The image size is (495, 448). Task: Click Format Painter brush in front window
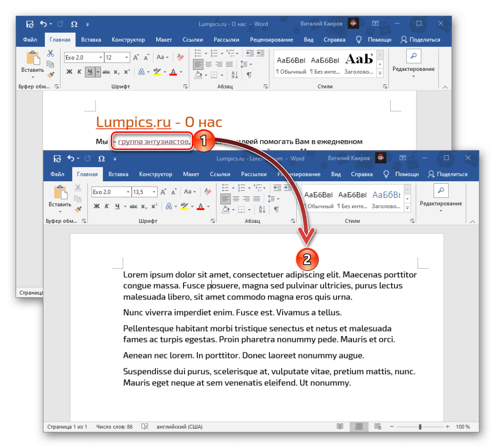tap(78, 209)
